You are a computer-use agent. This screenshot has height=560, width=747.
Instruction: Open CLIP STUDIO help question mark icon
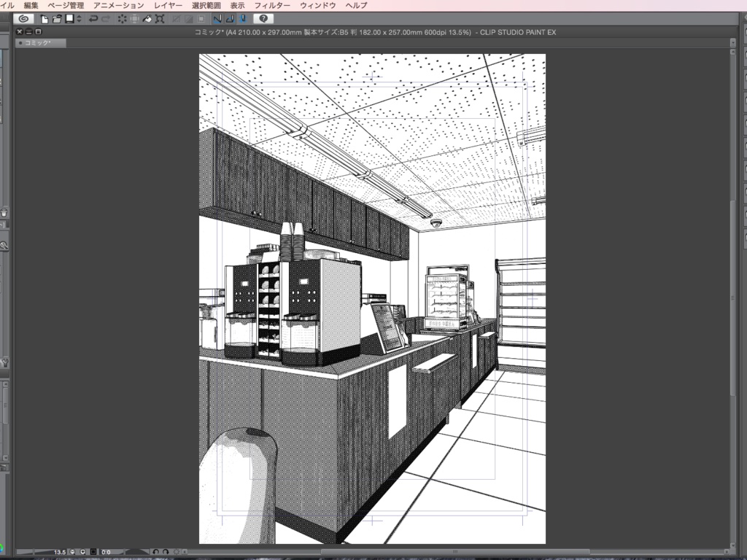pos(263,18)
